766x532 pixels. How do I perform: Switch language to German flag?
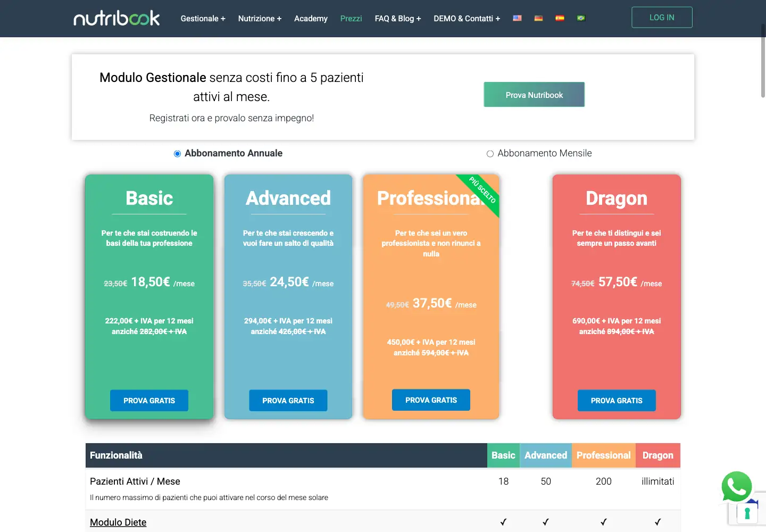(x=538, y=18)
